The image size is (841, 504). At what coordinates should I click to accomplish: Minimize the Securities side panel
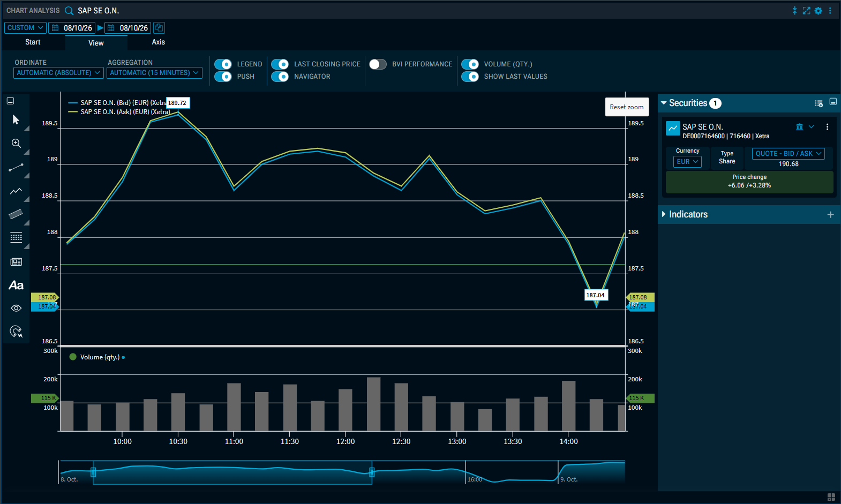click(833, 102)
